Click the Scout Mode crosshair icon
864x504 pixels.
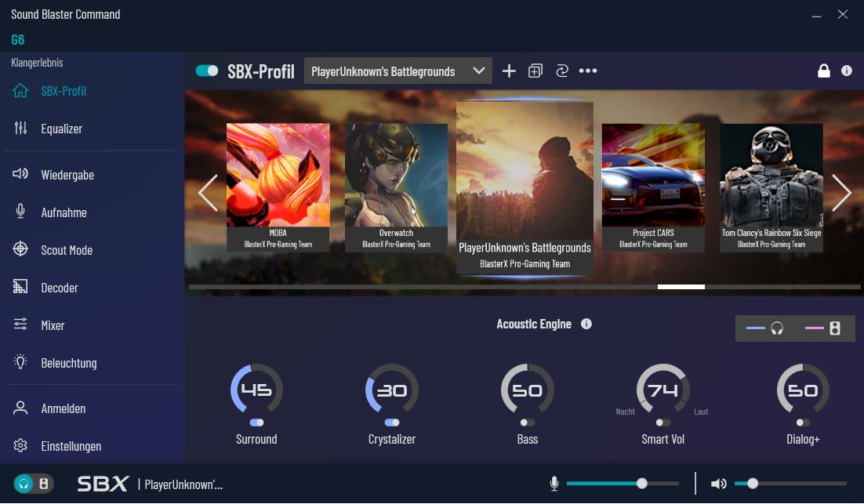(x=20, y=249)
